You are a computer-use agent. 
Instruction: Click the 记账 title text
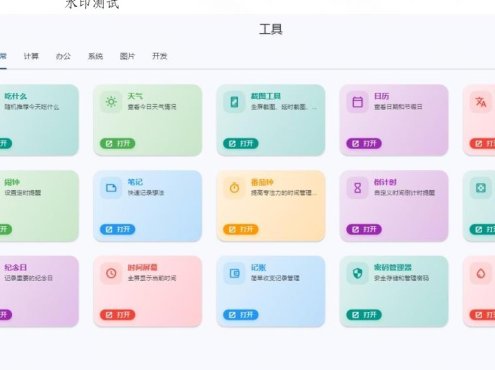point(258,268)
